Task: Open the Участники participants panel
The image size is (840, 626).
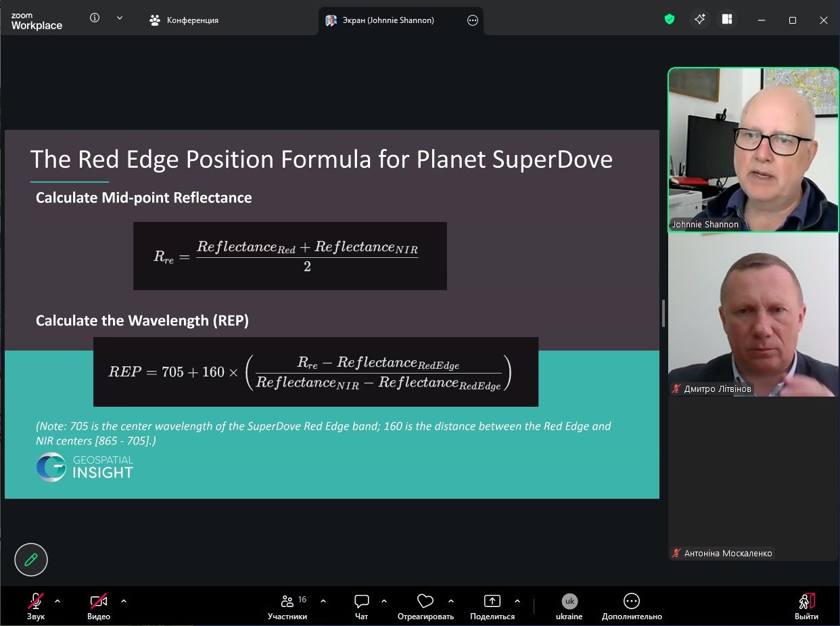Action: click(287, 606)
